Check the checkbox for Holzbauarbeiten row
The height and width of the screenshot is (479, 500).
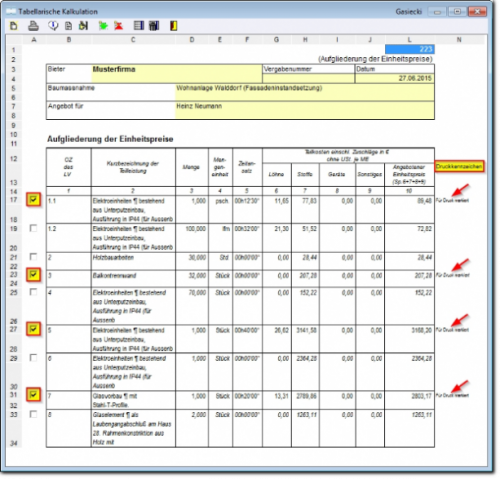click(33, 257)
